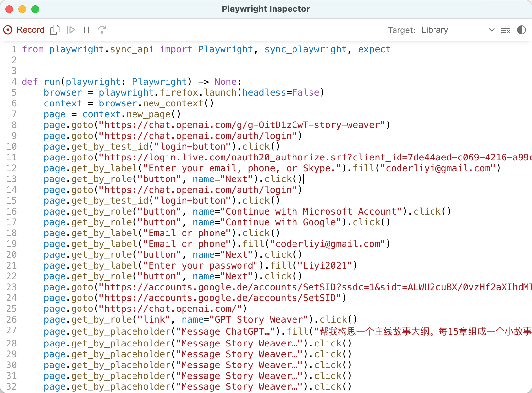Minimize window with the yellow button
This screenshot has width=532, height=393.
22,9
